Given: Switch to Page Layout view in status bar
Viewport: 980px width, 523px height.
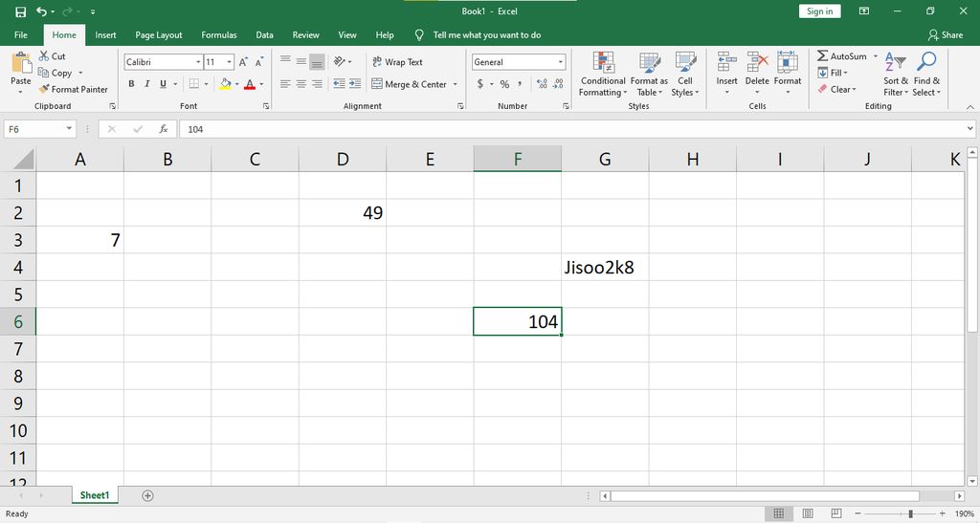Looking at the screenshot, I should point(808,513).
